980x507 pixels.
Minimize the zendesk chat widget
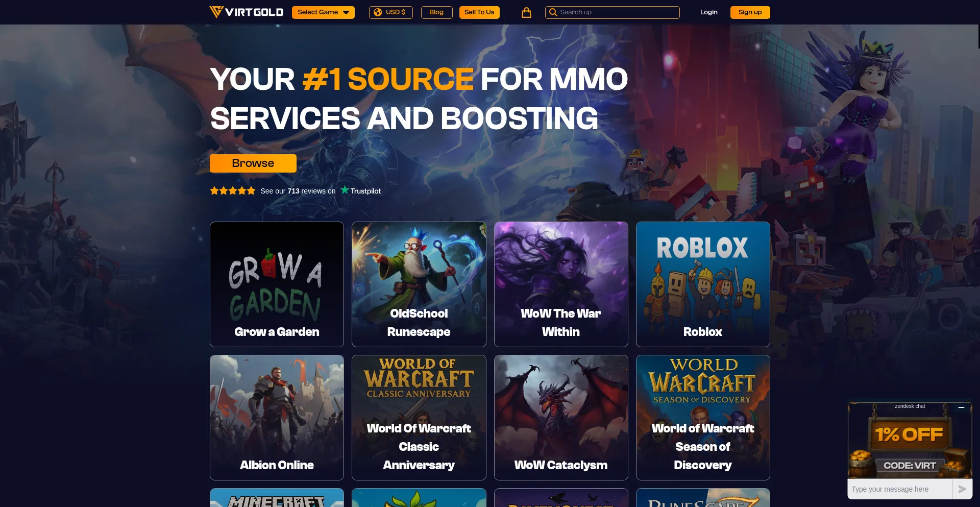click(961, 407)
